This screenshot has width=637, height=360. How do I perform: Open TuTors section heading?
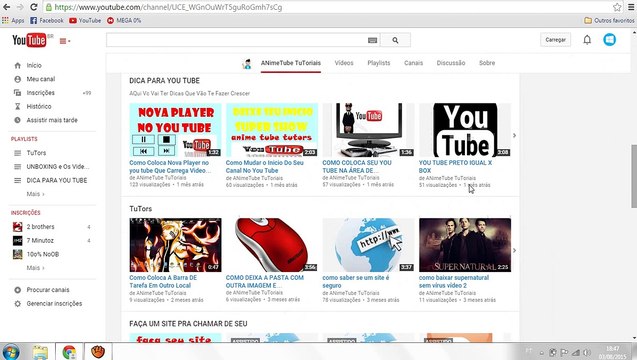tap(141, 209)
